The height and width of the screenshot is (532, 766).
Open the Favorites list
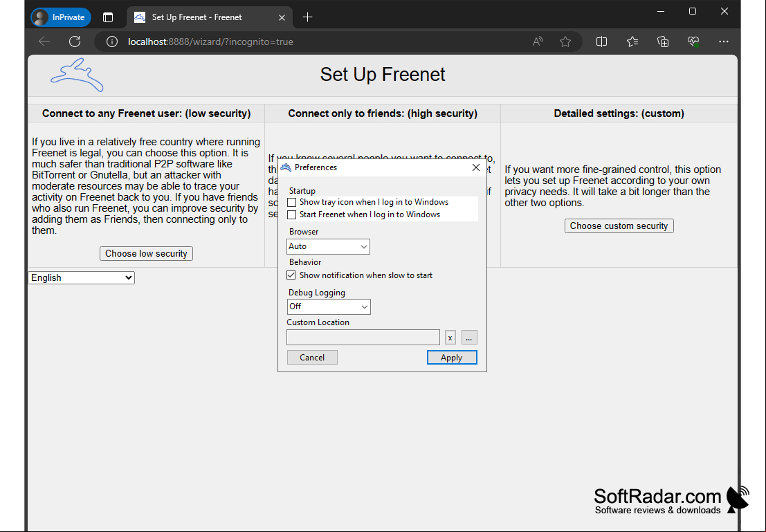click(632, 42)
